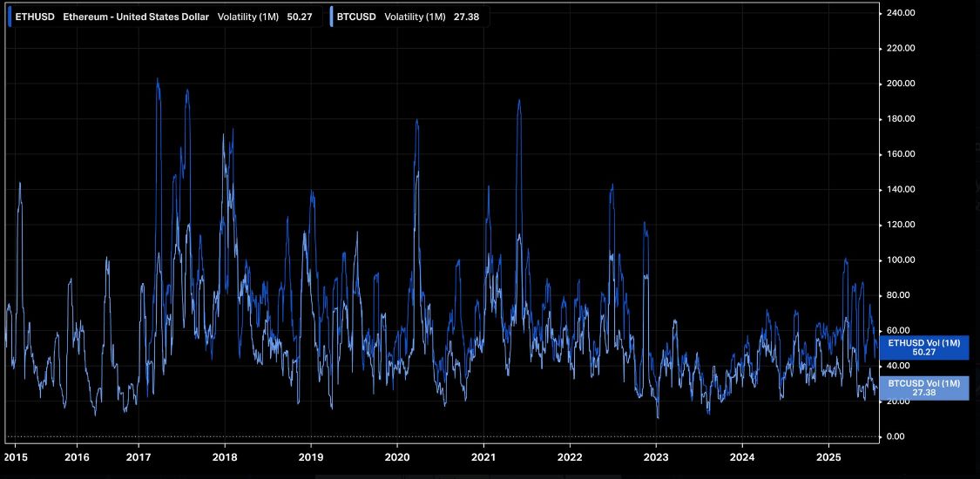Click the 2025 label on time axis

click(x=828, y=457)
